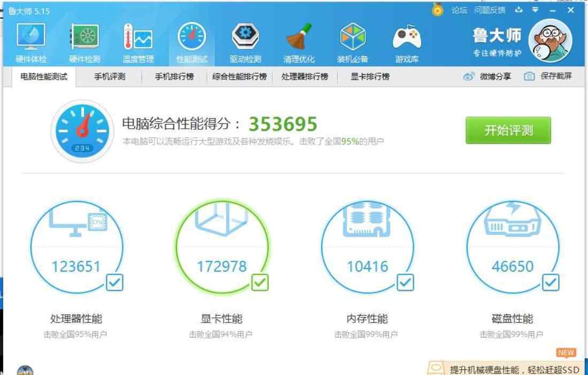
Task: Click 击败全国95%用户 under processor
Action: [x=75, y=334]
